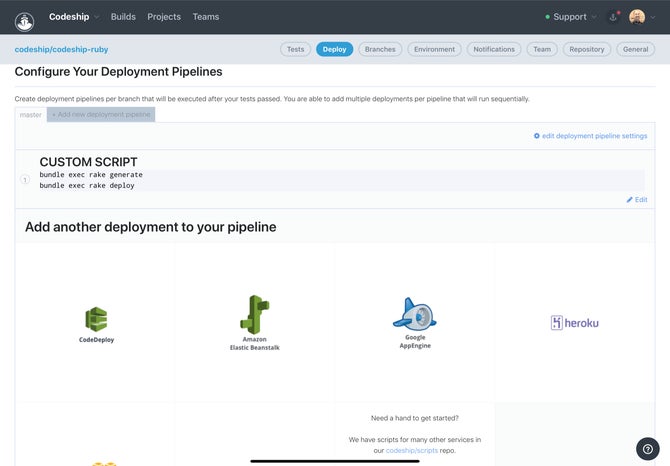Click the step number 1 circle
The image size is (670, 466).
coord(25,179)
